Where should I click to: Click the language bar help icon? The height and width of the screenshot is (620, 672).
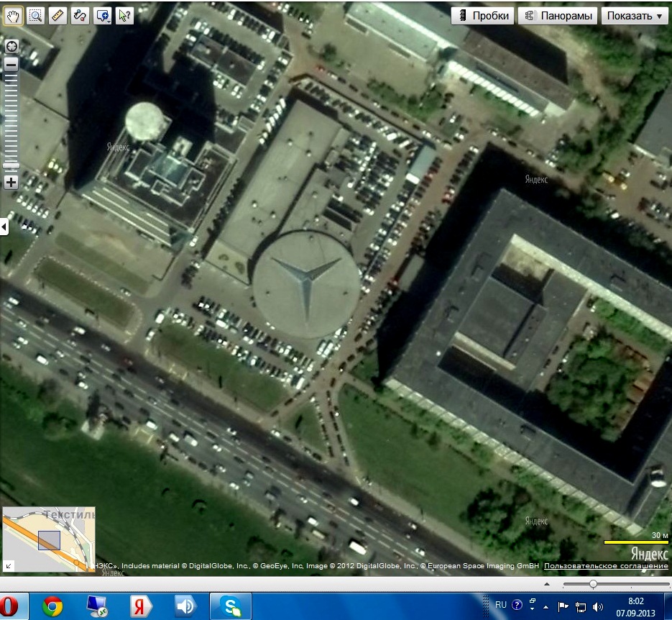point(517,605)
